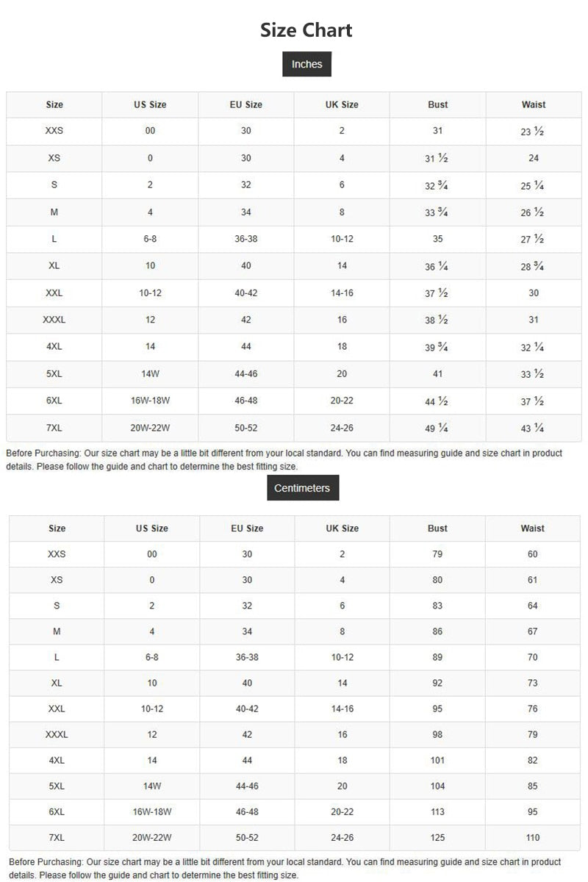
Task: Click the UK Size header in the centimeters table
Action: point(342,528)
